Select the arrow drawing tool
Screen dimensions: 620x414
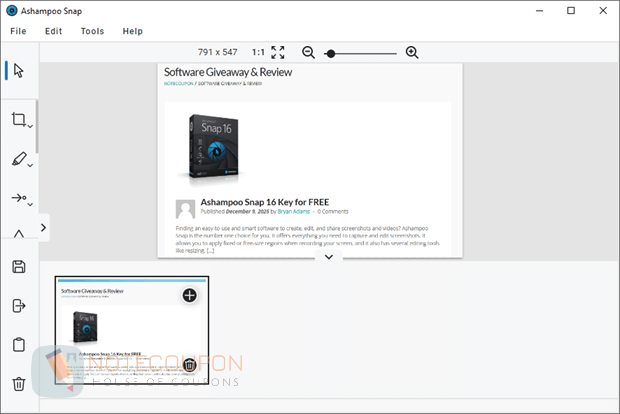pyautogui.click(x=19, y=197)
